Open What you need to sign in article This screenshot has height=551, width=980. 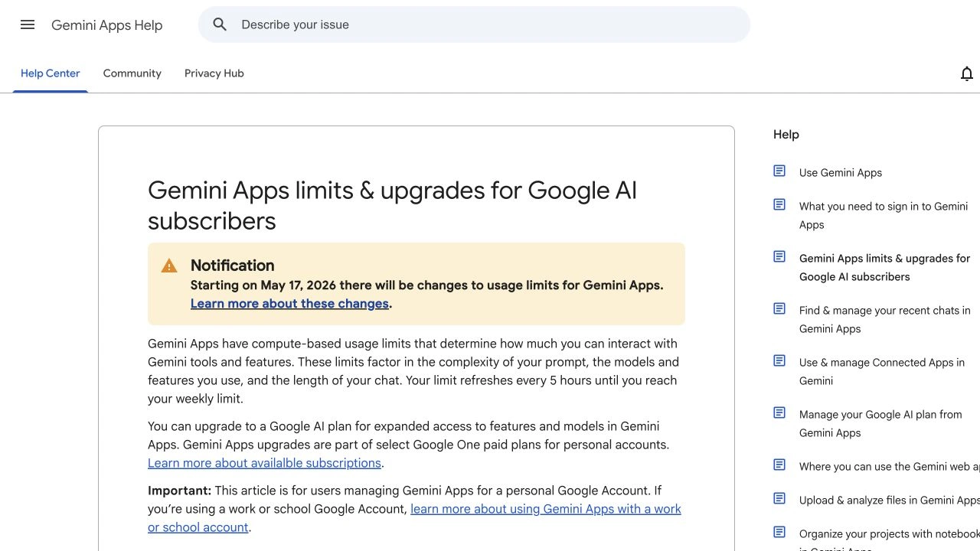(884, 216)
